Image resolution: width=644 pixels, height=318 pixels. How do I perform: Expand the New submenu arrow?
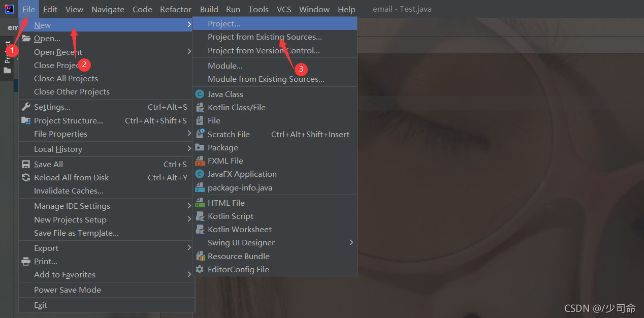click(189, 25)
